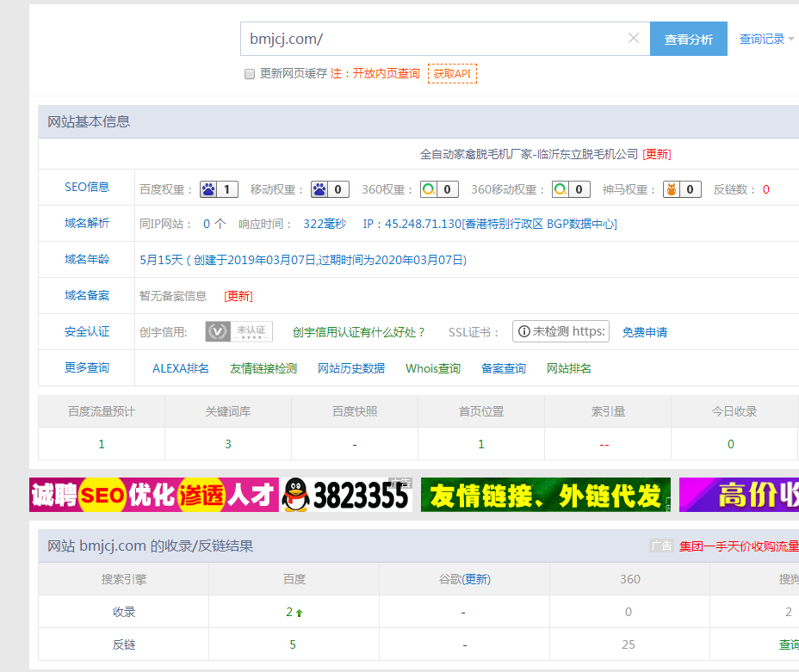Open the 查询记录 dropdown
The height and width of the screenshot is (672, 799).
[x=766, y=39]
